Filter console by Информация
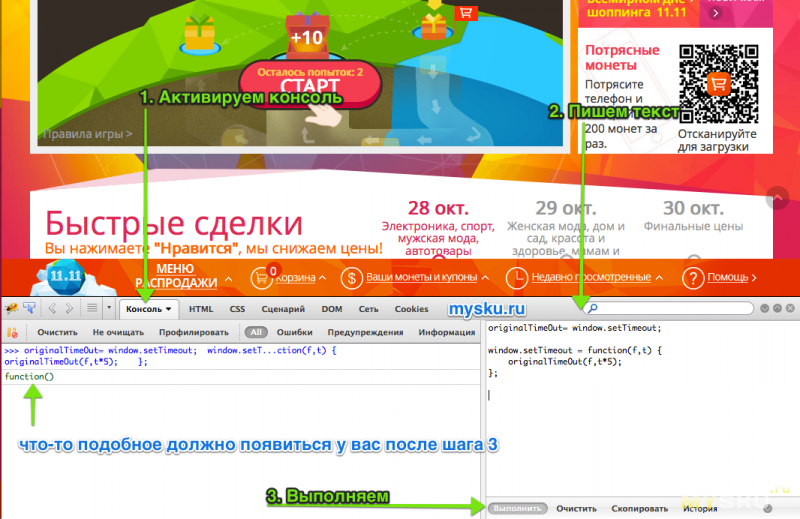The image size is (800, 519). 446,332
